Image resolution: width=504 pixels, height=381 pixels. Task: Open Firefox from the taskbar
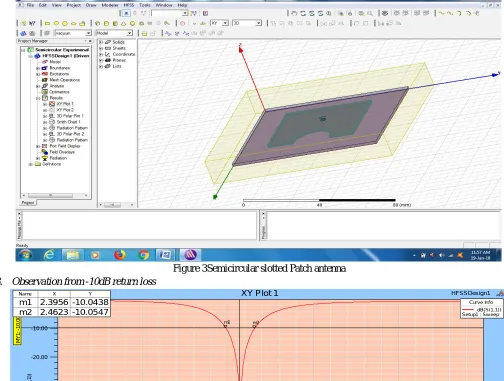click(120, 255)
